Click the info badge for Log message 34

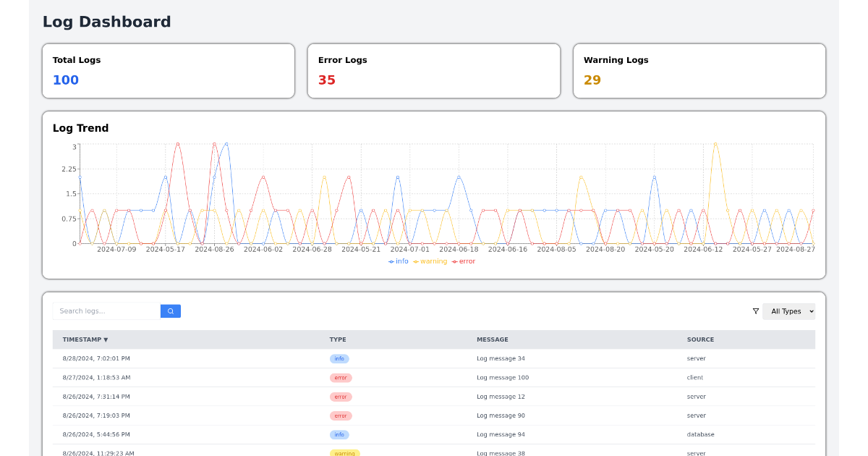(x=339, y=359)
